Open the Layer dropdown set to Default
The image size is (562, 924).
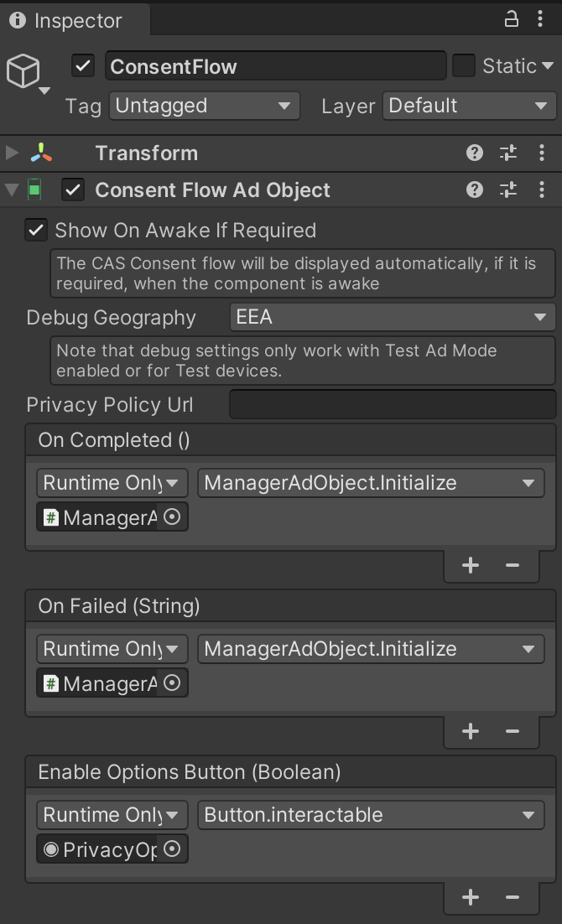[x=468, y=106]
